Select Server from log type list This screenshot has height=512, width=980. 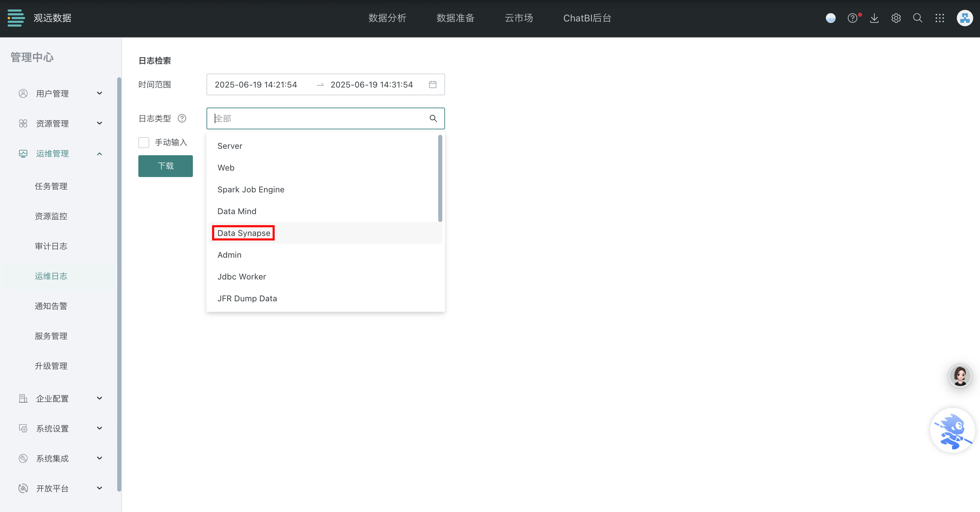click(325, 146)
